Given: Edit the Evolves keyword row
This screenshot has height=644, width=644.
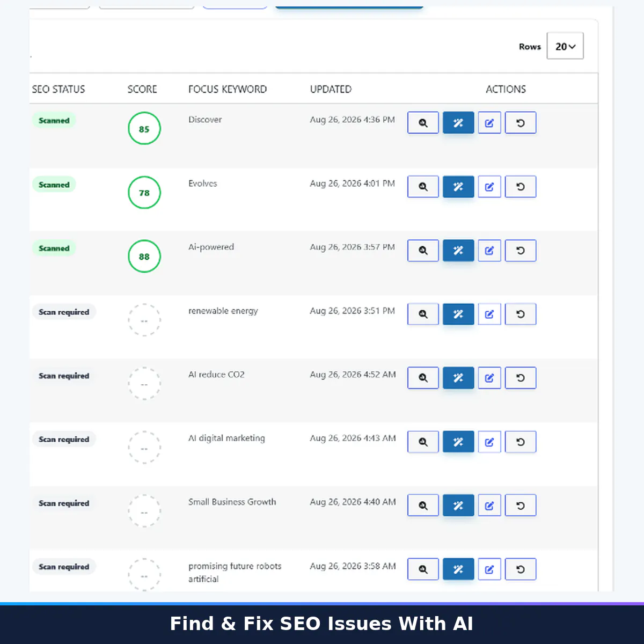Looking at the screenshot, I should point(489,187).
